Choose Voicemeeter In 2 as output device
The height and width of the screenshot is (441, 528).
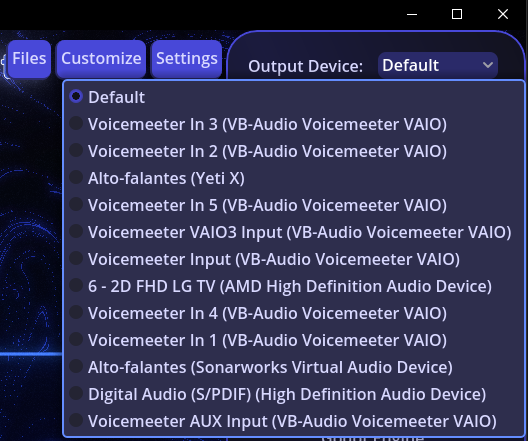pos(294,151)
